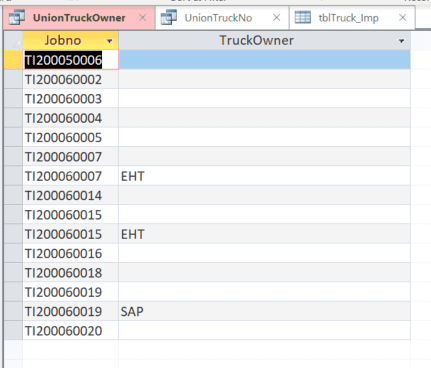Select the cell TI200060018
Viewport: 431px width, 368px height.
click(71, 273)
